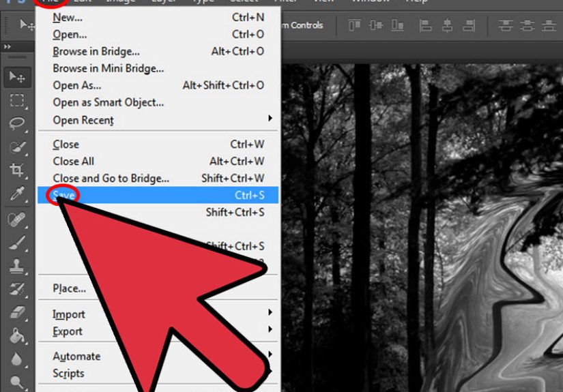Click Align Horizontal Centers icon
This screenshot has width=563, height=392.
click(447, 25)
